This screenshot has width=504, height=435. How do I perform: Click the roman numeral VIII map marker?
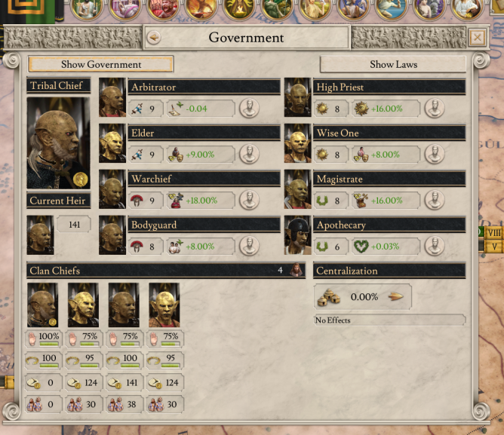point(493,232)
